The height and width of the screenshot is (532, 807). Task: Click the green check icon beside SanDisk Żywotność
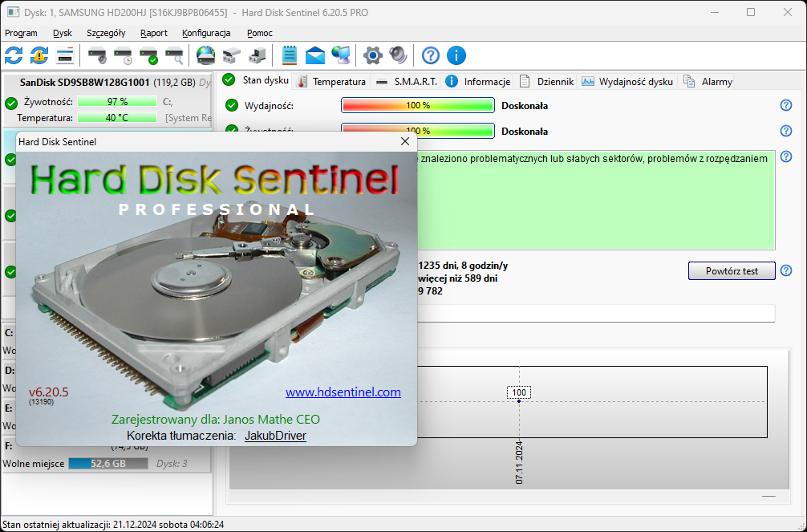(10, 103)
